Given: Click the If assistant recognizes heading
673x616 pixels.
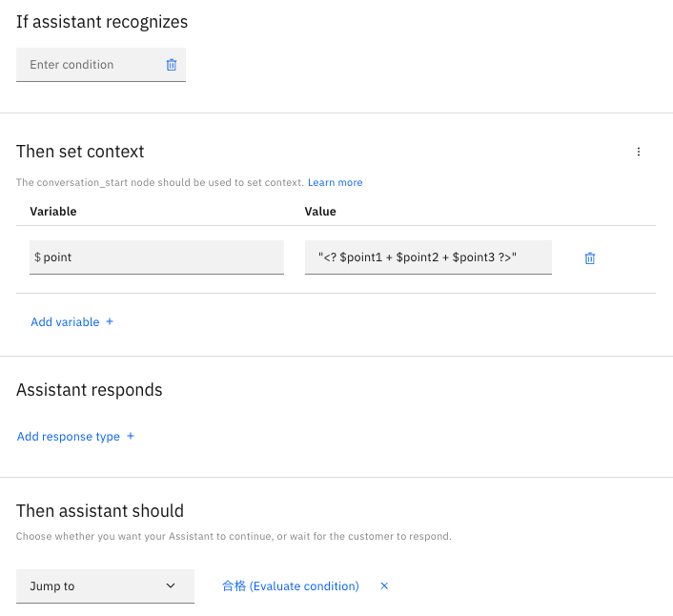Looking at the screenshot, I should 102,22.
